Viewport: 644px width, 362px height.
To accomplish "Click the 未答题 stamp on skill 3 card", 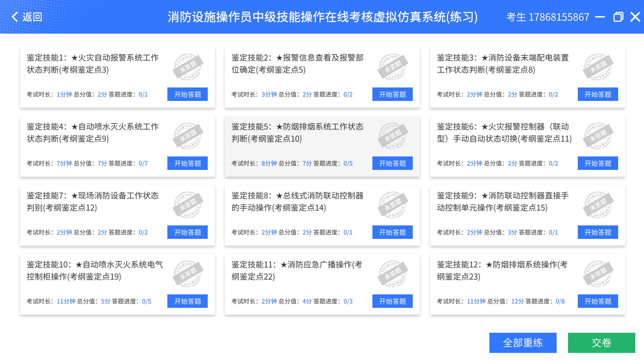I will (x=598, y=67).
